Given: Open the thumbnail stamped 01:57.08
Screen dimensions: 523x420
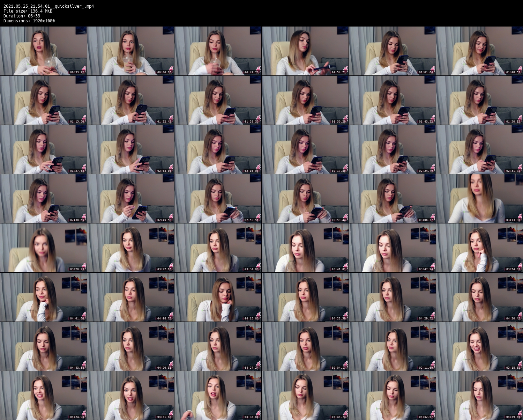Looking at the screenshot, I should click(43, 149).
